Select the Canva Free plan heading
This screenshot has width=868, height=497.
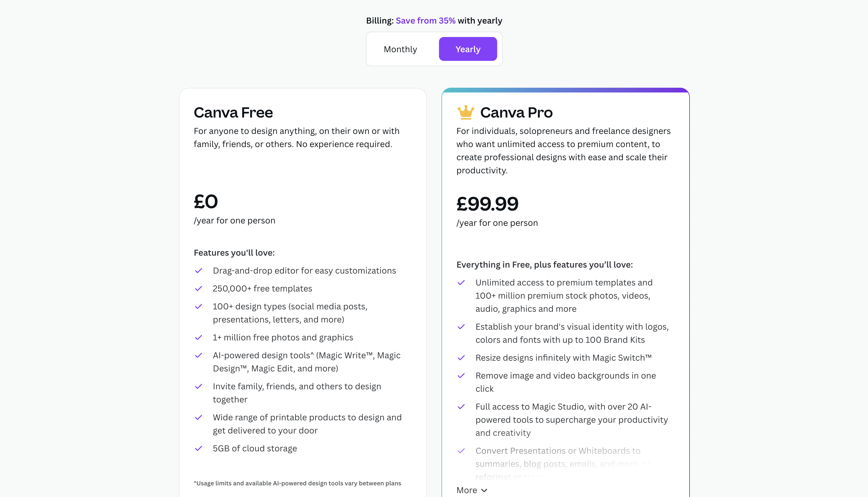(x=233, y=112)
